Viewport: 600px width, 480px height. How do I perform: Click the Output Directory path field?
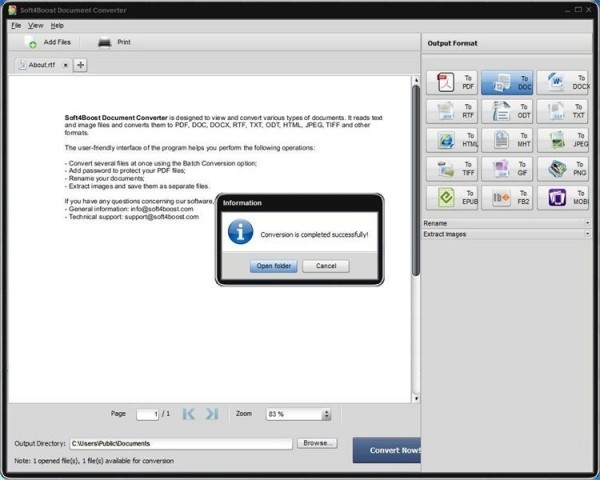[180, 443]
